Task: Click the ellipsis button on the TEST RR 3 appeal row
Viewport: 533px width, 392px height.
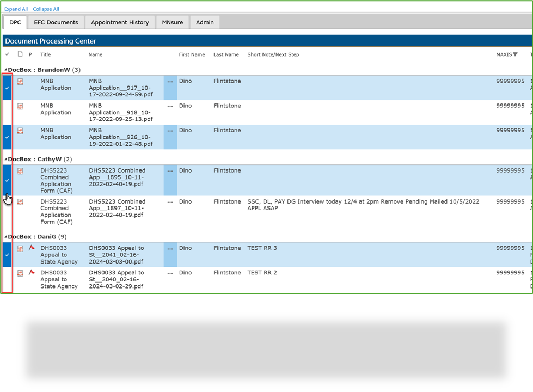Action: (169, 248)
